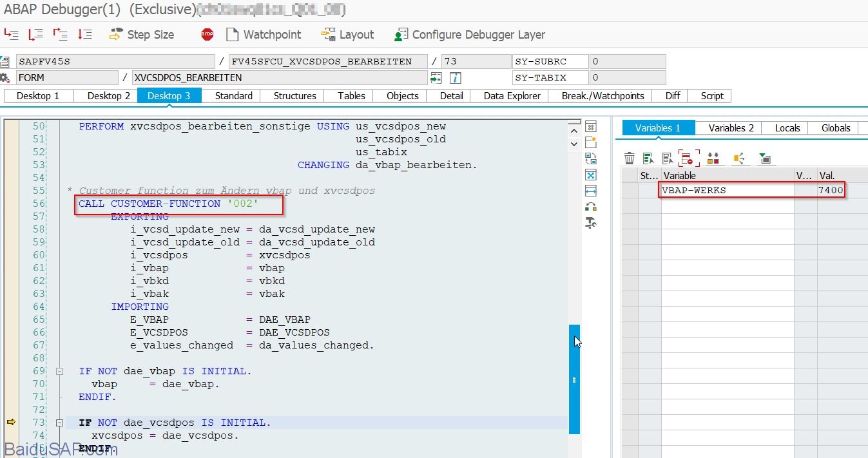Viewport: 868px width, 458px height.
Task: Click the new tool icon beside editor
Action: pos(590,142)
